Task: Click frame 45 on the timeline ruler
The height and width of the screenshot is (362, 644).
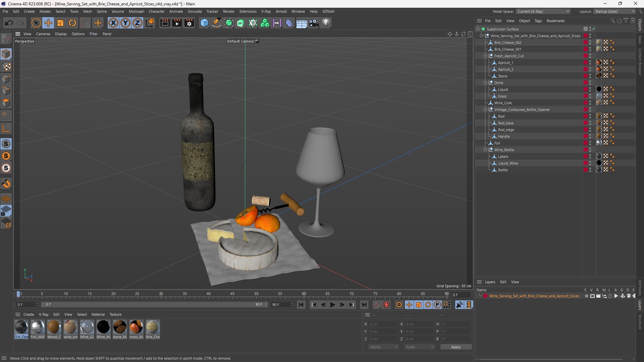Action: tap(232, 294)
